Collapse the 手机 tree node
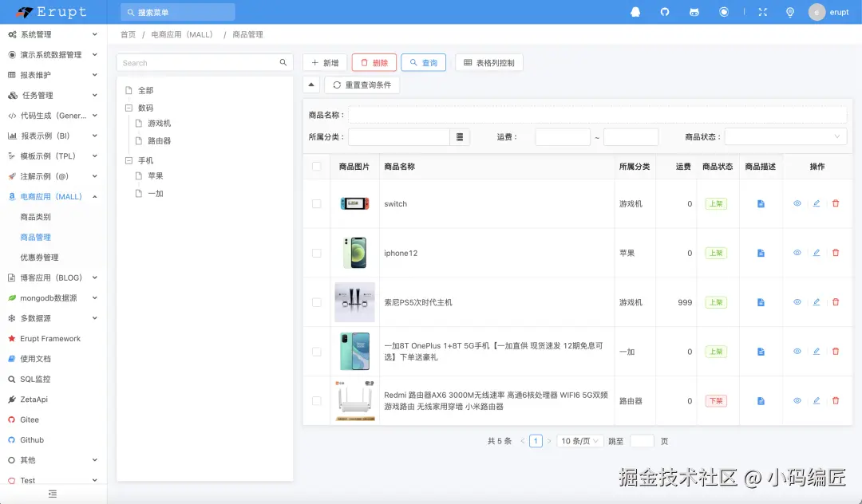This screenshot has height=504, width=862. point(129,161)
